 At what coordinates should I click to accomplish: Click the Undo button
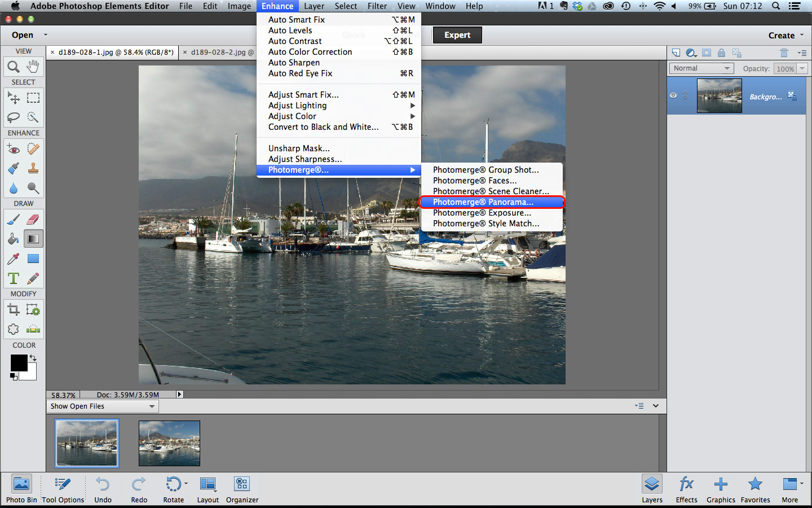point(103,489)
